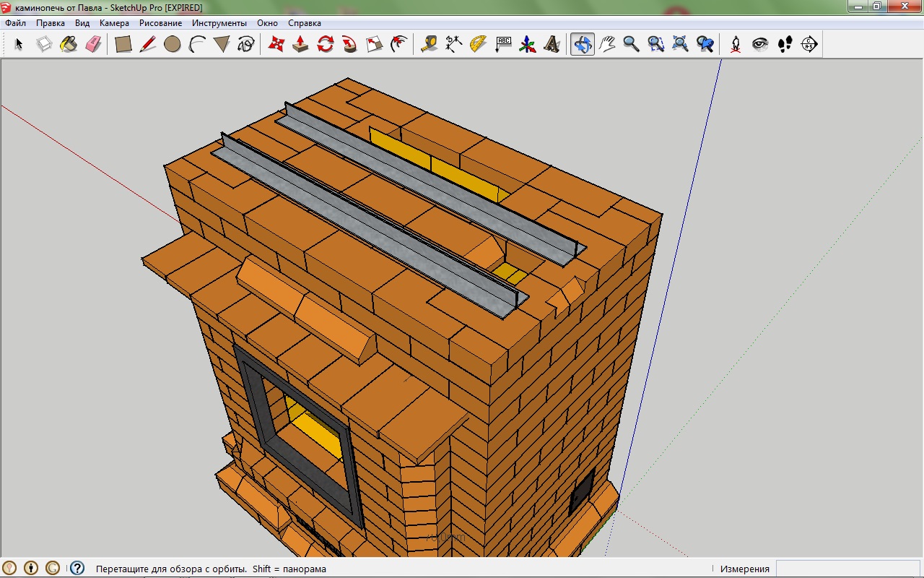Activate the Tape Measure tool
Image resolution: width=924 pixels, height=578 pixels.
point(429,44)
